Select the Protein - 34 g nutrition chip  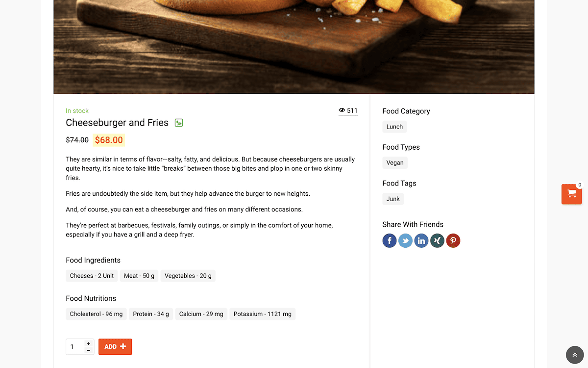click(x=151, y=314)
